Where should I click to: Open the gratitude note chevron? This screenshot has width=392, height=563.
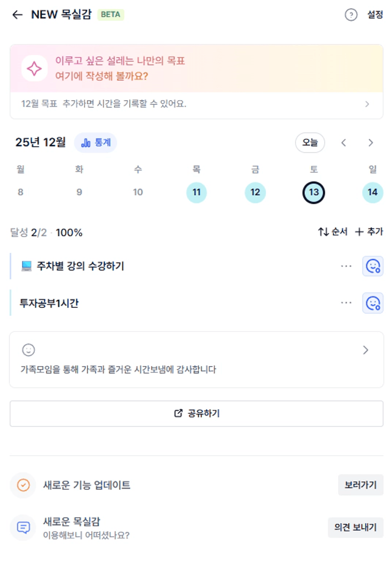tap(365, 350)
